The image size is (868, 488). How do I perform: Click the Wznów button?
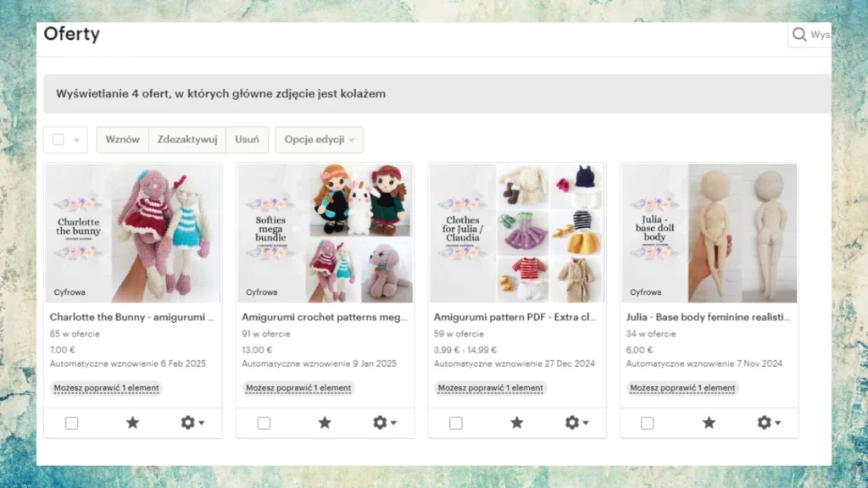tap(123, 140)
